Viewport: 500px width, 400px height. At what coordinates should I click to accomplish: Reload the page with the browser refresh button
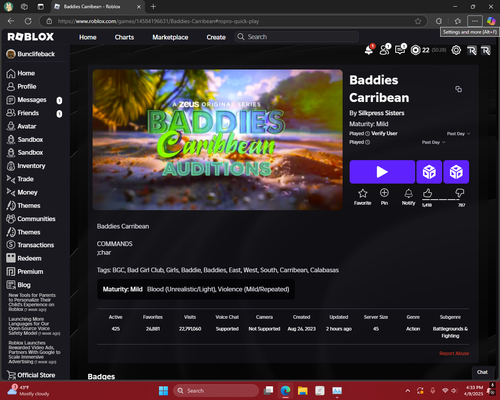pyautogui.click(x=28, y=21)
